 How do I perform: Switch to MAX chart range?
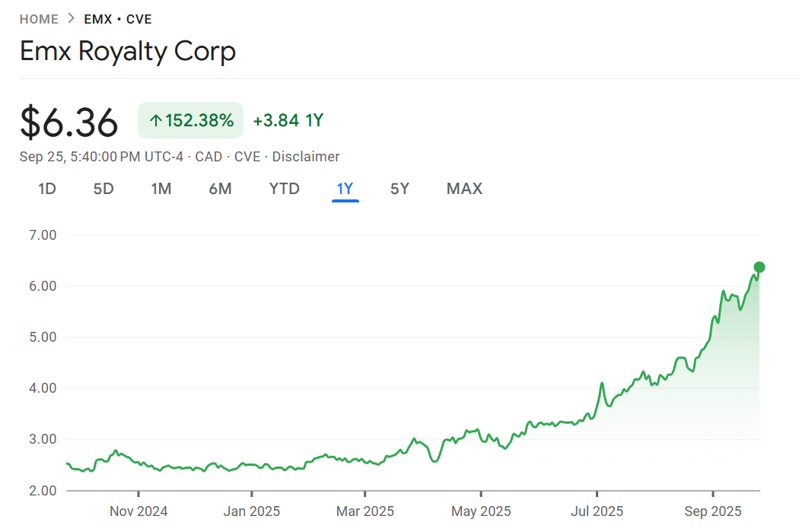[464, 189]
